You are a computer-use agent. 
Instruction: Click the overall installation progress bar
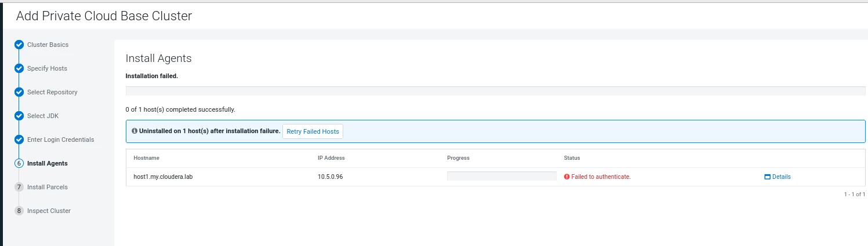pos(495,91)
